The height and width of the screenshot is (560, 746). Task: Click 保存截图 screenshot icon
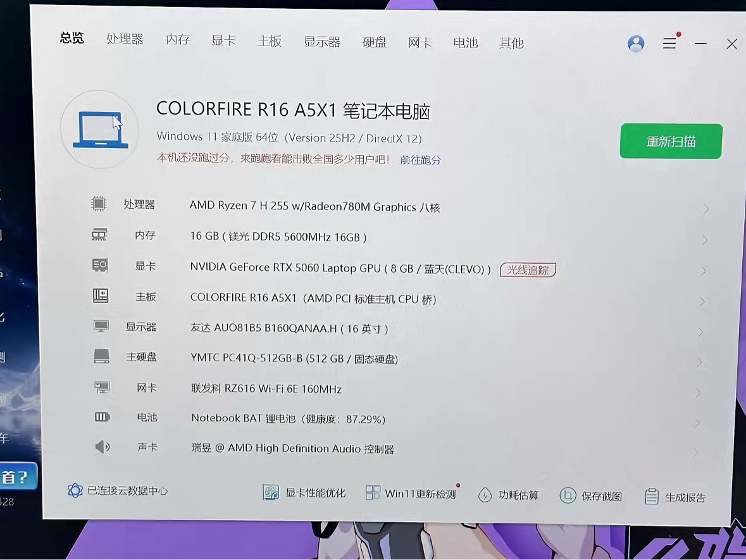pyautogui.click(x=568, y=496)
